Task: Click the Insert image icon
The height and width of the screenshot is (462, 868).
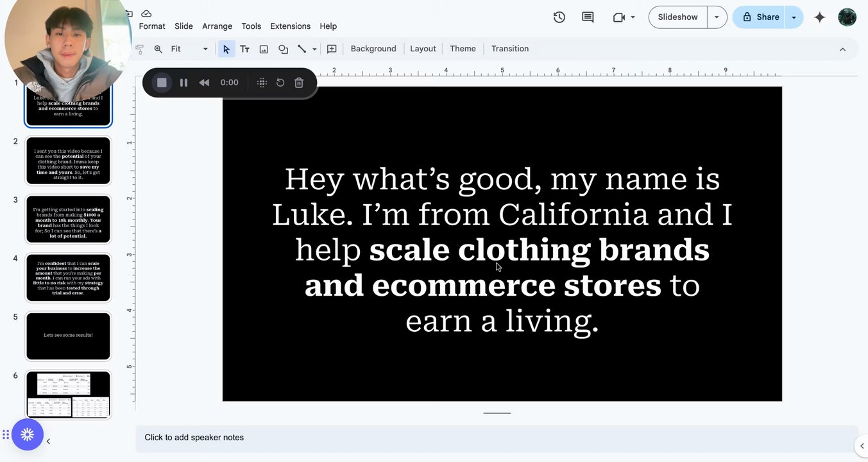Action: [264, 49]
